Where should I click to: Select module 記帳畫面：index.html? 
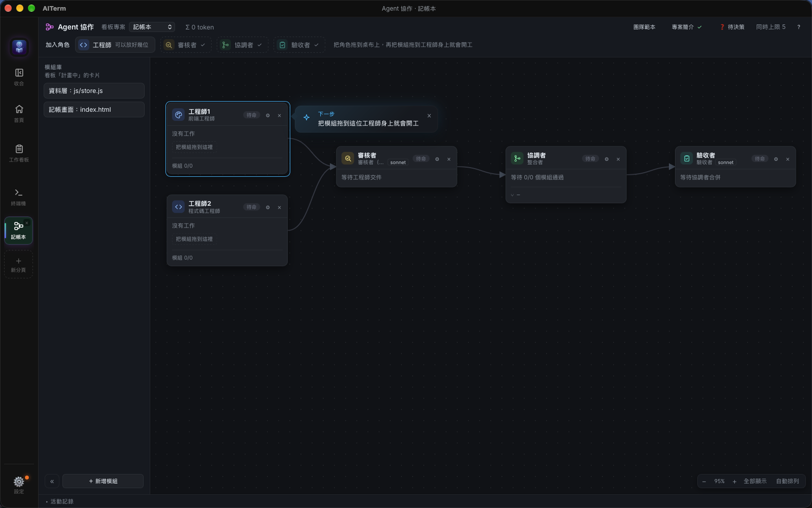94,109
